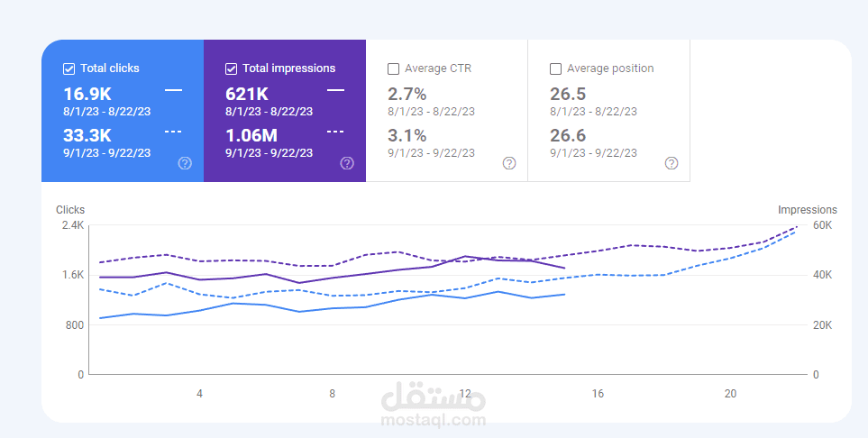The width and height of the screenshot is (868, 438).
Task: Click day 16 on the chart x-axis
Action: coord(598,394)
